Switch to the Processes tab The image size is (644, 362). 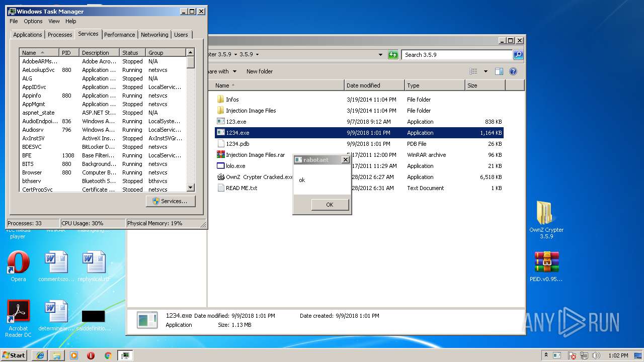[60, 35]
